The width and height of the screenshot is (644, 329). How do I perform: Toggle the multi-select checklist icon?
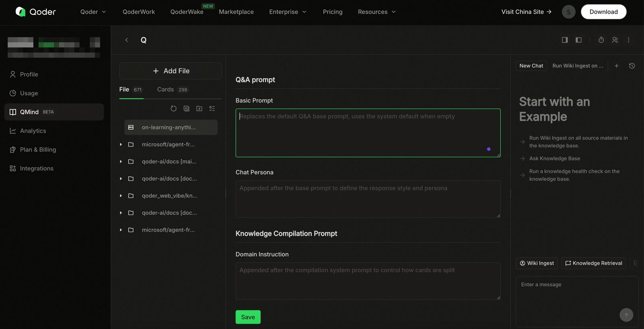[x=212, y=109]
